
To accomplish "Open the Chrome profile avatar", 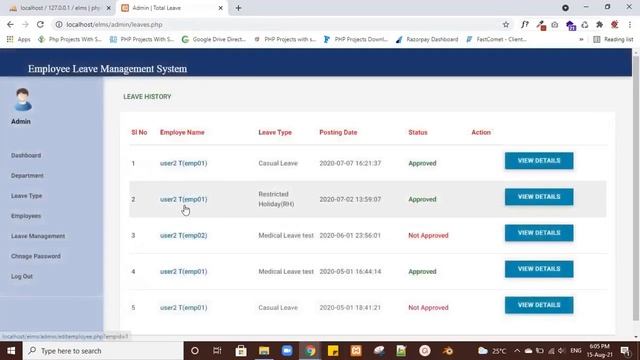I will coord(615,25).
